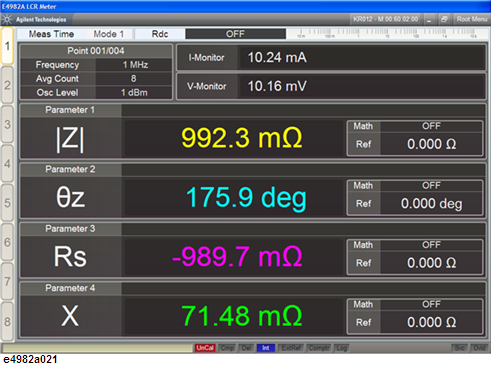Image resolution: width=491 pixels, height=366 pixels.
Task: Click the status bar message field
Action: click(97, 348)
